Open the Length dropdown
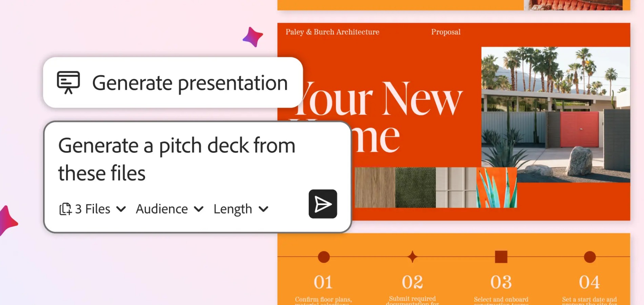This screenshot has width=644, height=305. [x=241, y=209]
